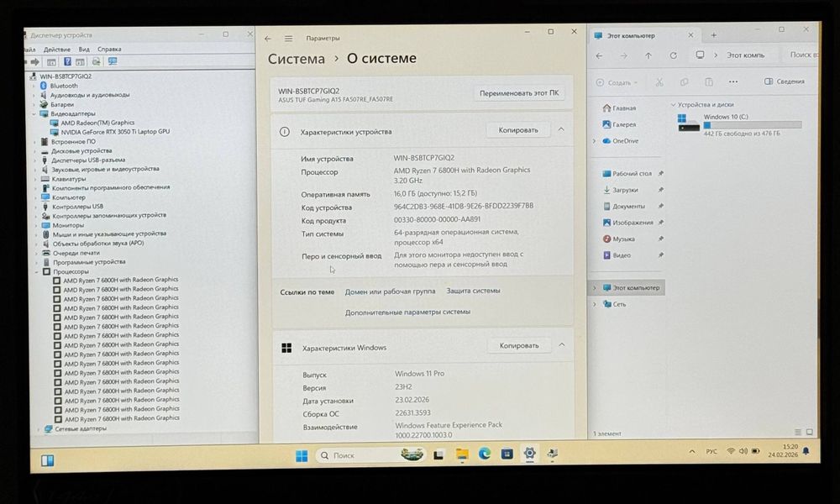Expand the Сетевые адаптеры category
The image size is (840, 504).
39,429
